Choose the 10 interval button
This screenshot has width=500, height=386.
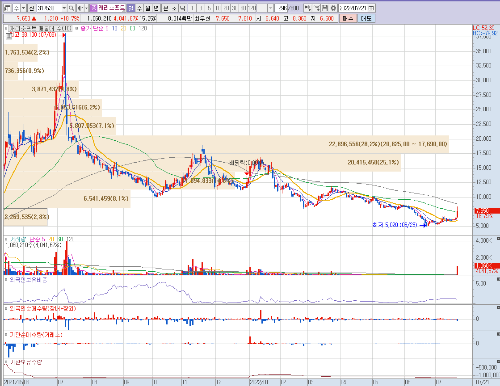[217, 8]
